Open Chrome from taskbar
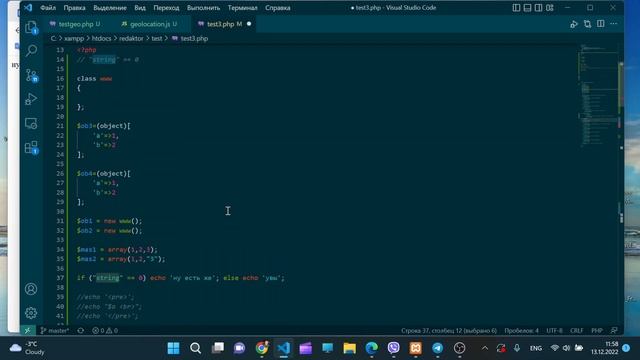The height and width of the screenshot is (360, 640). pos(262,348)
